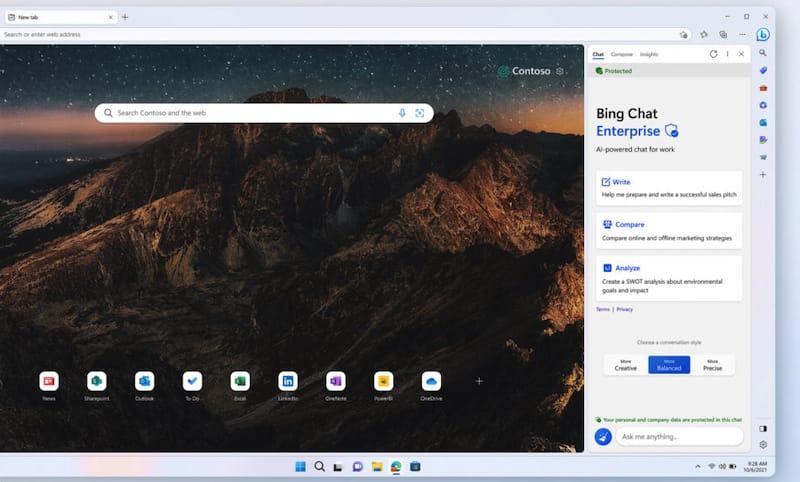
Task: Open Contoso page settings gear
Action: [560, 71]
